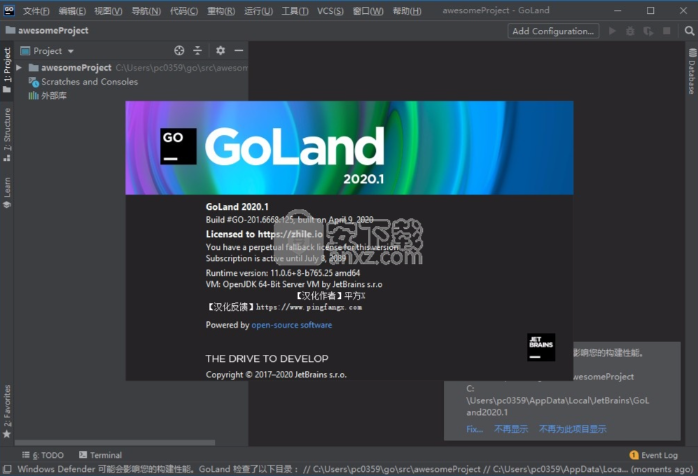The width and height of the screenshot is (698, 476).
Task: Click the green Run button in toolbar
Action: point(613,31)
